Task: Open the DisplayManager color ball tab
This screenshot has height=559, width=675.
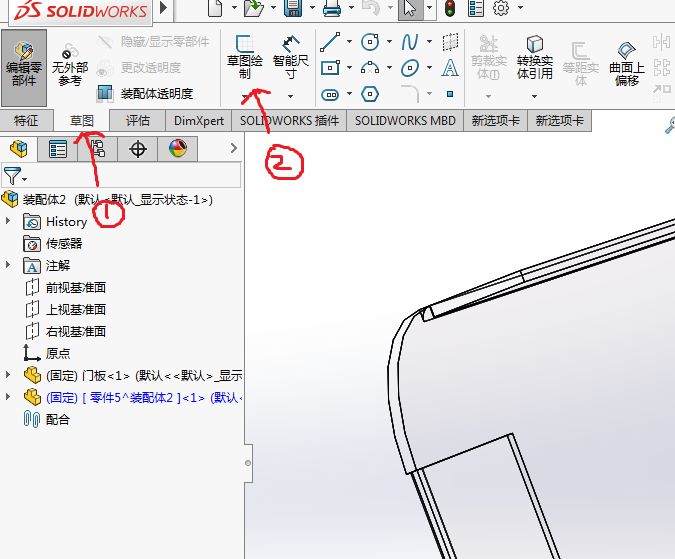Action: coord(177,149)
